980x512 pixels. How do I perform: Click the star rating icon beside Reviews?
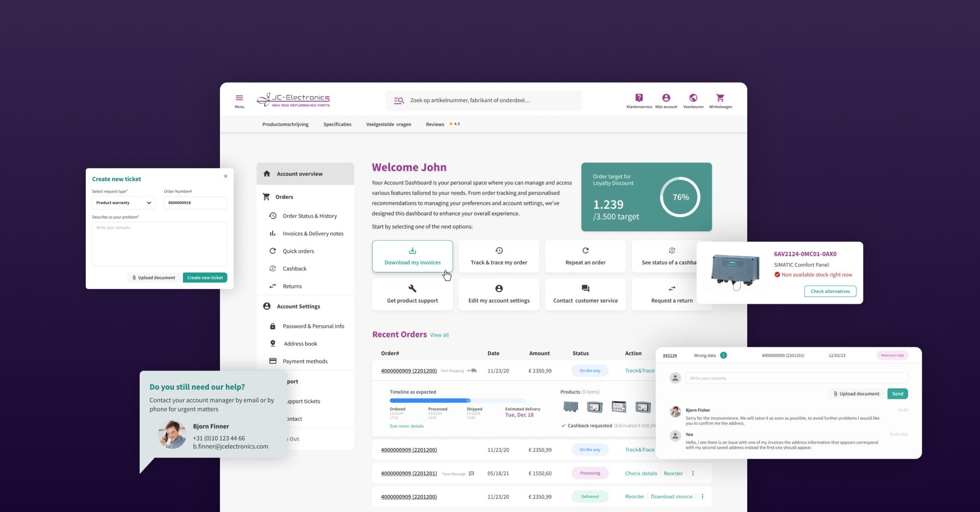[x=451, y=124]
